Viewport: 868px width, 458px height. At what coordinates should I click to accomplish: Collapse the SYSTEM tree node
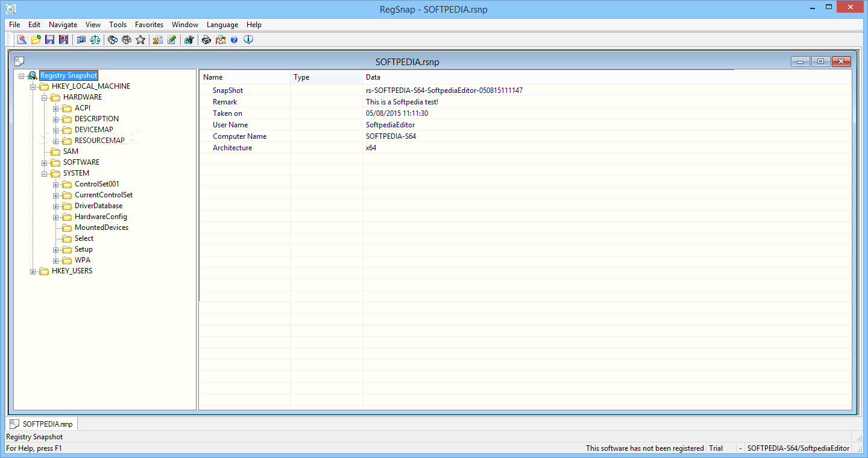pos(45,174)
